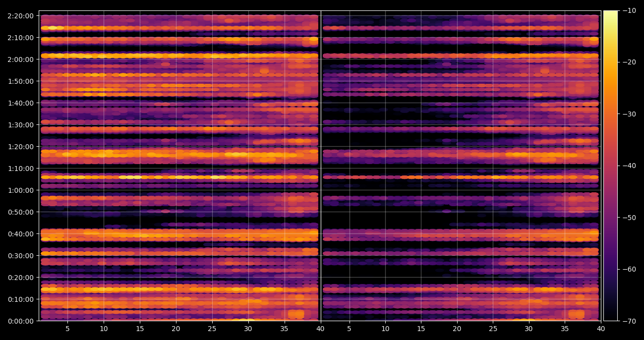644x340 pixels.
Task: Select the 0:10:00 axis label
Action: point(21,299)
